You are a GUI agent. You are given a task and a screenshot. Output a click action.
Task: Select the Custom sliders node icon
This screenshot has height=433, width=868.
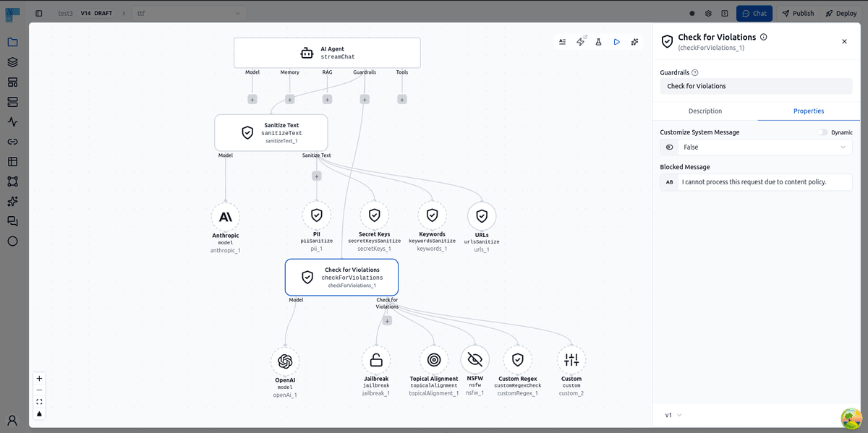pos(571,359)
